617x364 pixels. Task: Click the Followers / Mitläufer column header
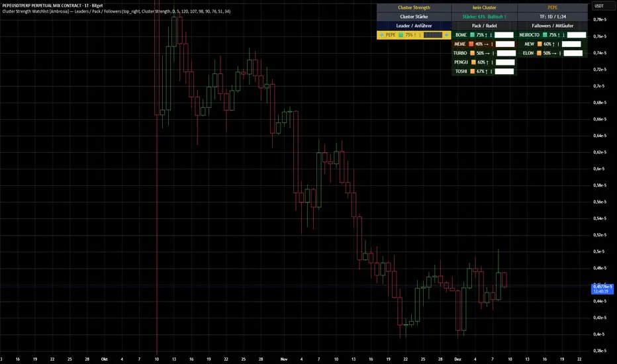pos(552,25)
